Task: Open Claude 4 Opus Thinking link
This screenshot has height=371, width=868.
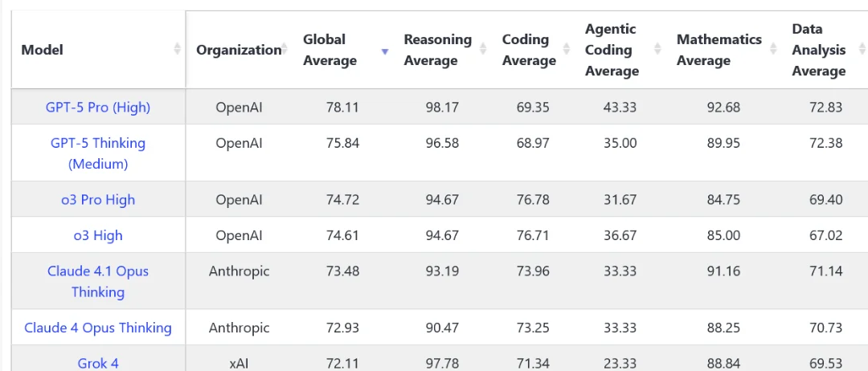Action: 98,328
